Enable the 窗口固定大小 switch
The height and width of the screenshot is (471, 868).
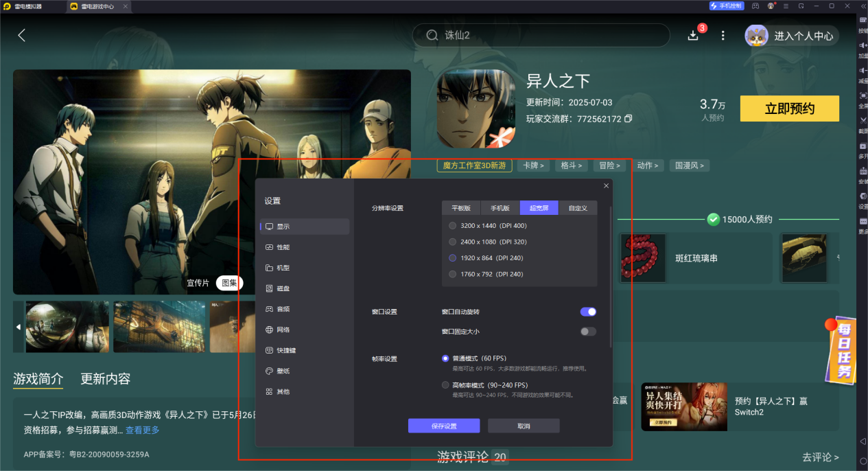(x=588, y=332)
